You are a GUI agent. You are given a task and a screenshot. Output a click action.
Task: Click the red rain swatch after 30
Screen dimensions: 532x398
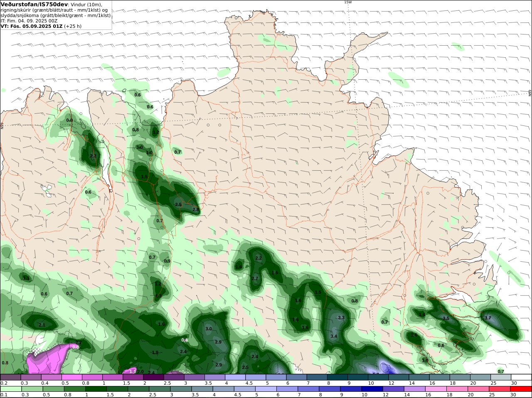click(x=522, y=389)
